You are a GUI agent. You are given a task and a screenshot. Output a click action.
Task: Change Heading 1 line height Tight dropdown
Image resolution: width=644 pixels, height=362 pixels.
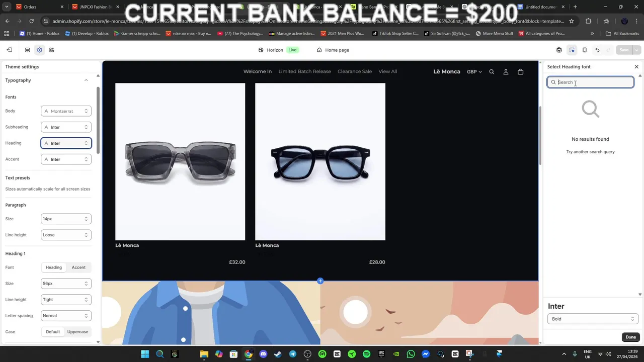pos(66,300)
